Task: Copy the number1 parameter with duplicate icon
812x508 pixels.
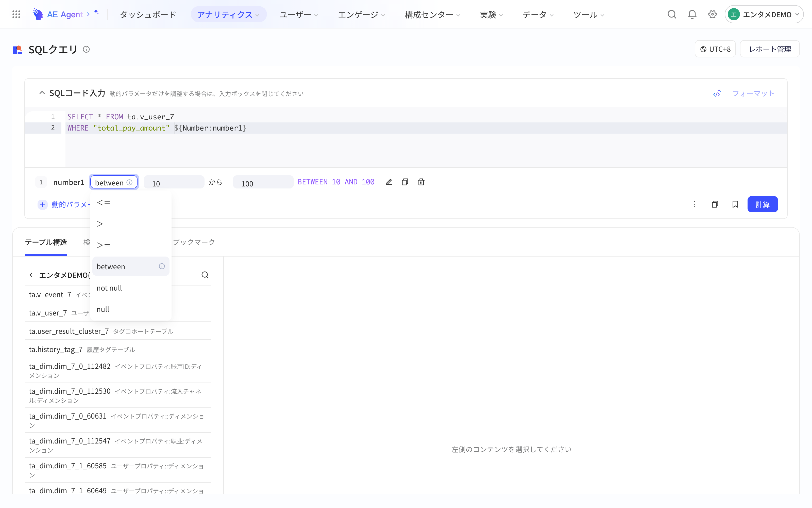Action: click(x=405, y=182)
